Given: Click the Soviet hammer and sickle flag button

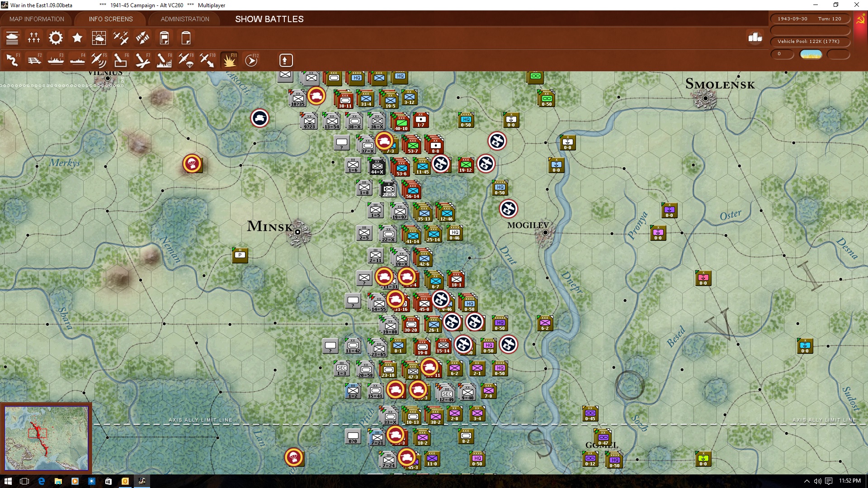Looking at the screenshot, I should click(x=860, y=20).
